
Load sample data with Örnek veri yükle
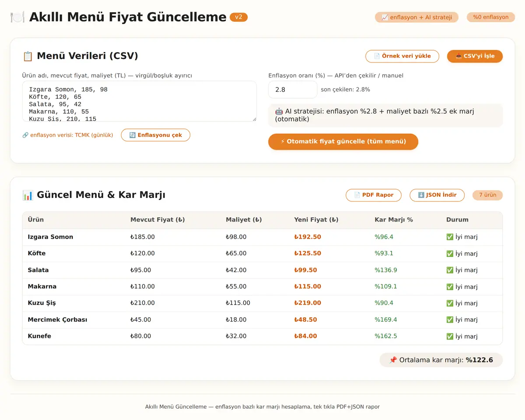[402, 56]
